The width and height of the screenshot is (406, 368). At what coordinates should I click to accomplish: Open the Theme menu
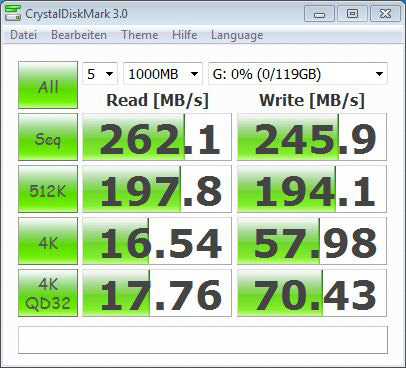coord(139,35)
